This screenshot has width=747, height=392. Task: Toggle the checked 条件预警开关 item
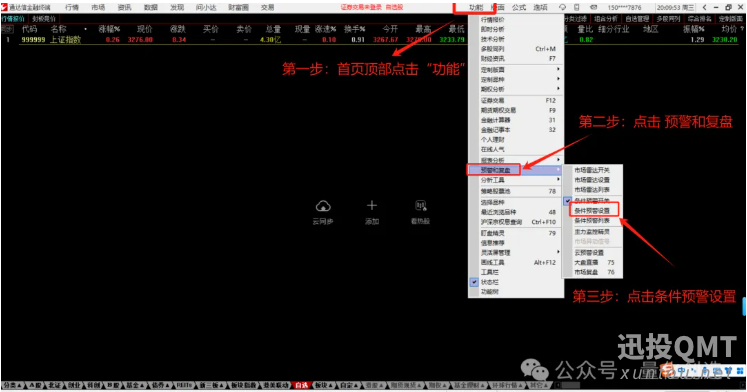592,201
